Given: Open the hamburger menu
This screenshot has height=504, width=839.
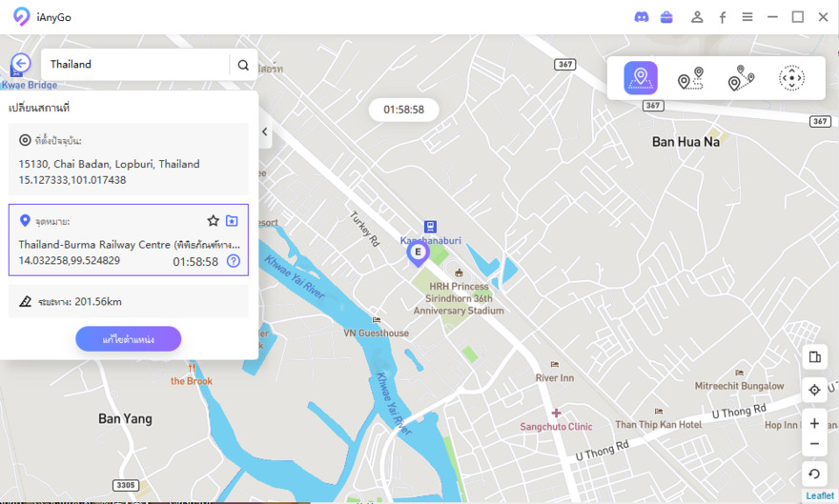Looking at the screenshot, I should 747,17.
